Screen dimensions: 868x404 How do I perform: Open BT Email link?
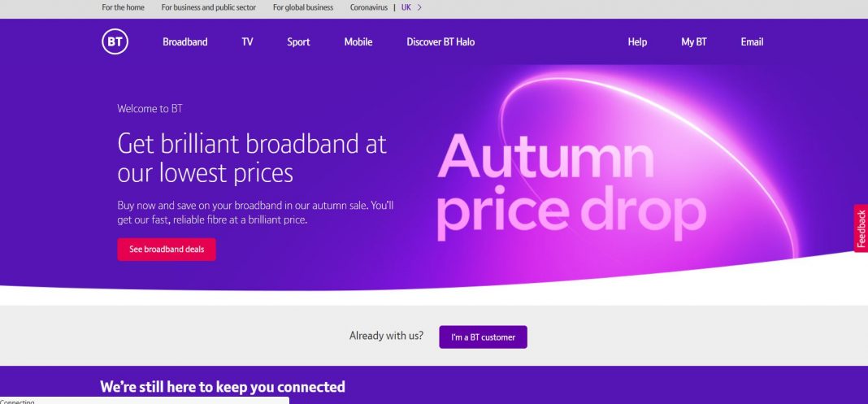tap(752, 42)
